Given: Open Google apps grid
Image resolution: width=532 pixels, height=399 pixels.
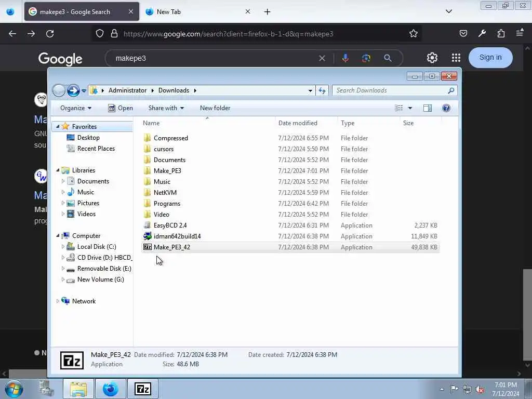Looking at the screenshot, I should pyautogui.click(x=456, y=58).
